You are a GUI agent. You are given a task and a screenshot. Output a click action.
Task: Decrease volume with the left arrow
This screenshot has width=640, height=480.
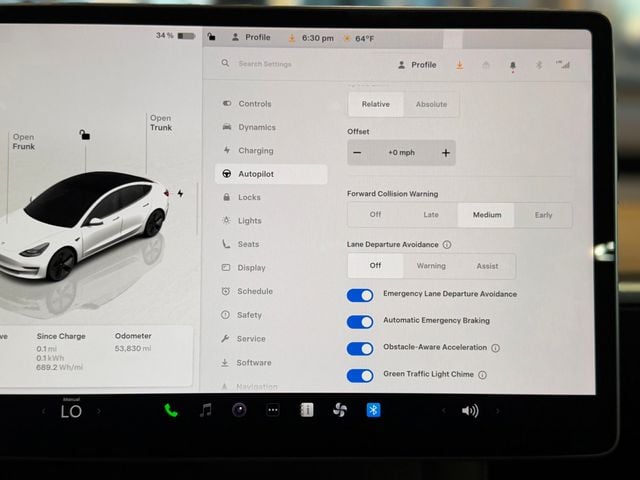pos(444,411)
